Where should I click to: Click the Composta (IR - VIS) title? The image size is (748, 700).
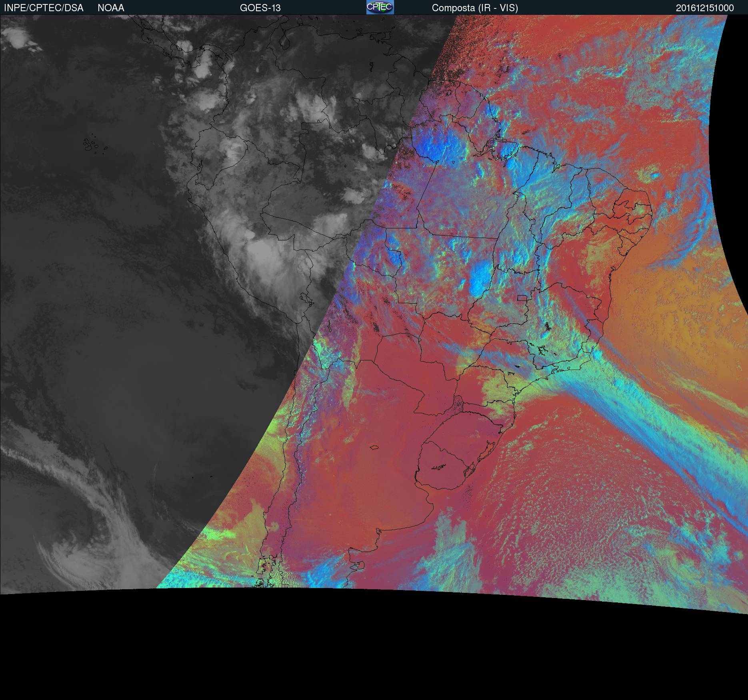click(475, 8)
